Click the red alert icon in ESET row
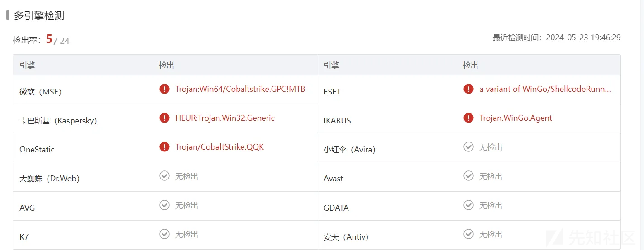This screenshot has width=644, height=250. [x=468, y=89]
